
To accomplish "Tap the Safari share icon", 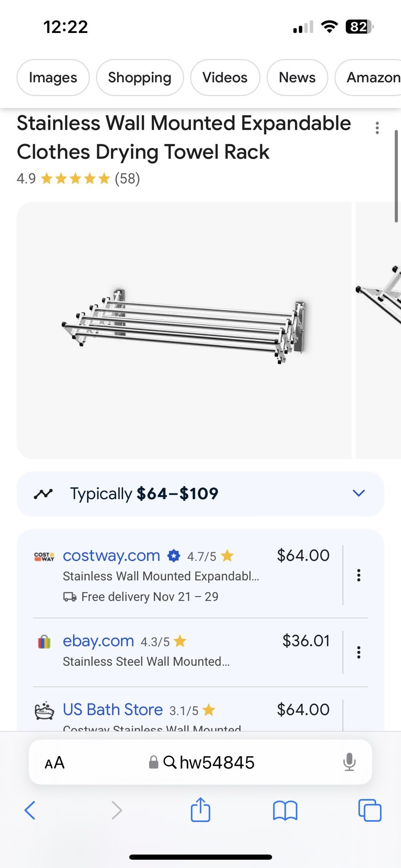I will coord(200,809).
